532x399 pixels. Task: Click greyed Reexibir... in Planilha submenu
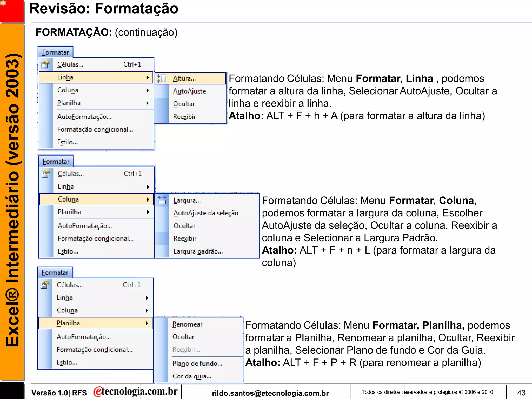click(x=198, y=350)
